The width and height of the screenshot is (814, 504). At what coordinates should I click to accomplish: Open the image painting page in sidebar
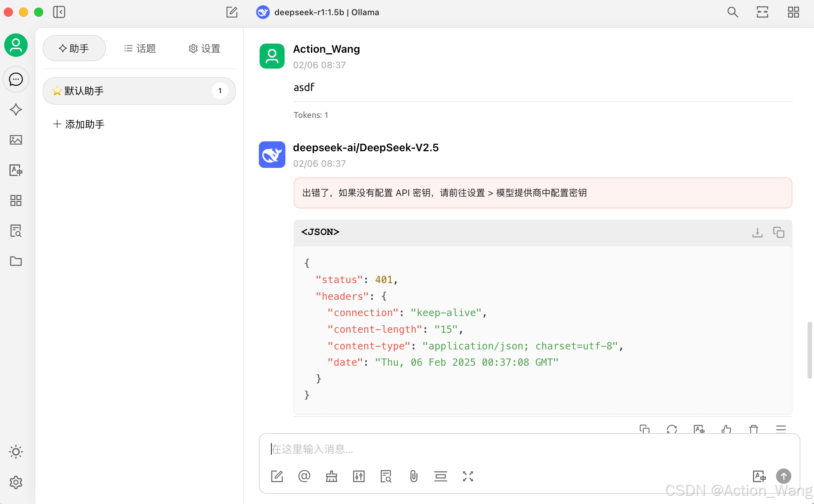(x=16, y=140)
